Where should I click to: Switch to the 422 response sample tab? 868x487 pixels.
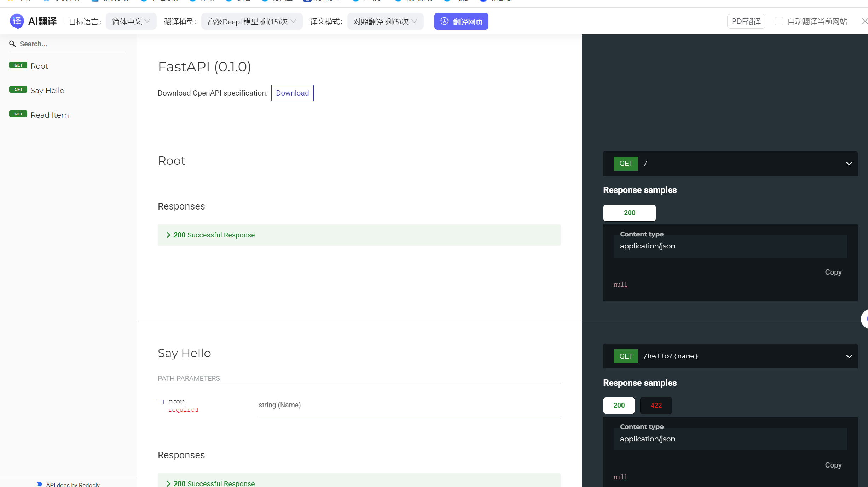pyautogui.click(x=655, y=406)
